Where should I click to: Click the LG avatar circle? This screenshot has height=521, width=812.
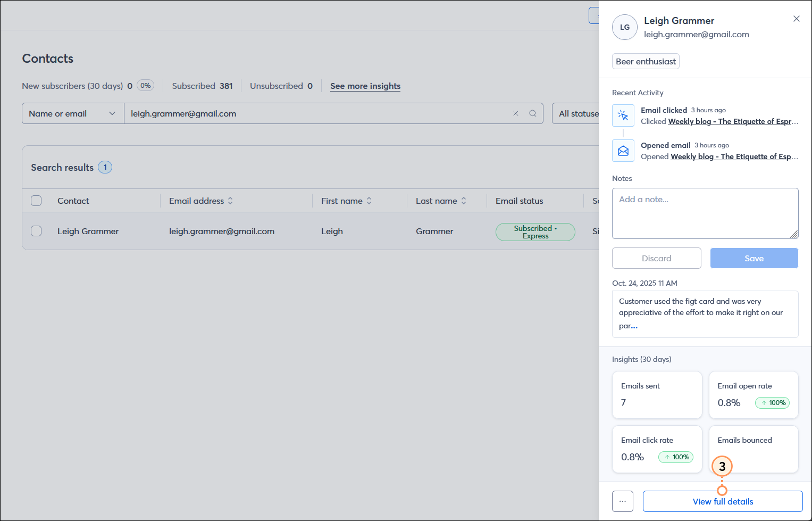pos(624,27)
